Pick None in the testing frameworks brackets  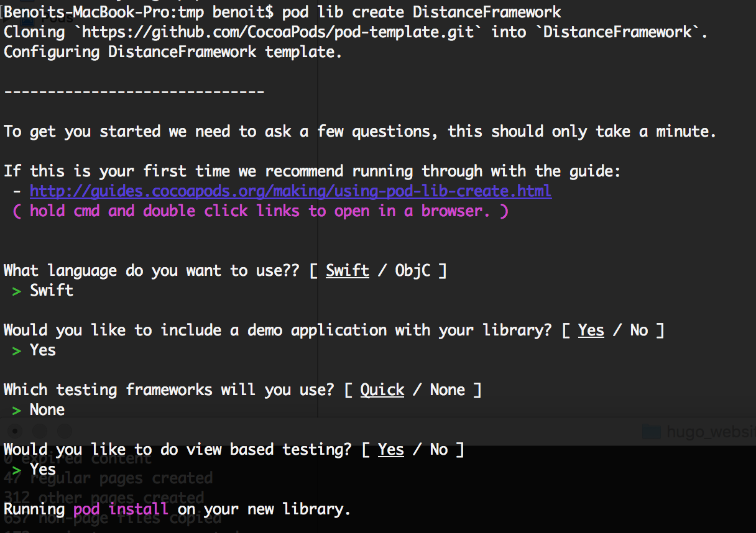pyautogui.click(x=448, y=389)
